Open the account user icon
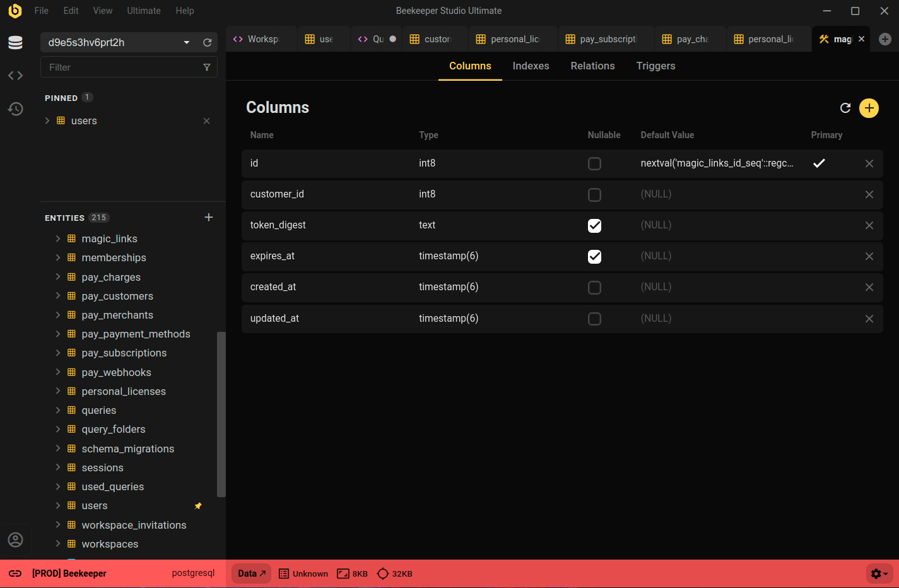The height and width of the screenshot is (588, 899). click(15, 540)
